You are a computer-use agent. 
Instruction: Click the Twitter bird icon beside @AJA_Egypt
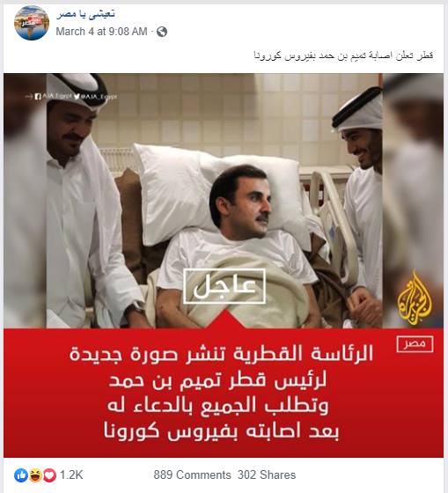(x=77, y=97)
